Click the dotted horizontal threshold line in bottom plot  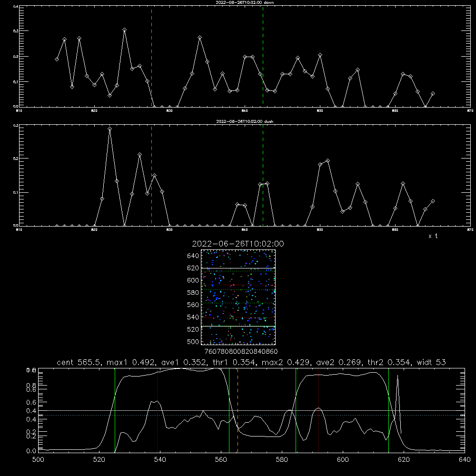click(251, 415)
